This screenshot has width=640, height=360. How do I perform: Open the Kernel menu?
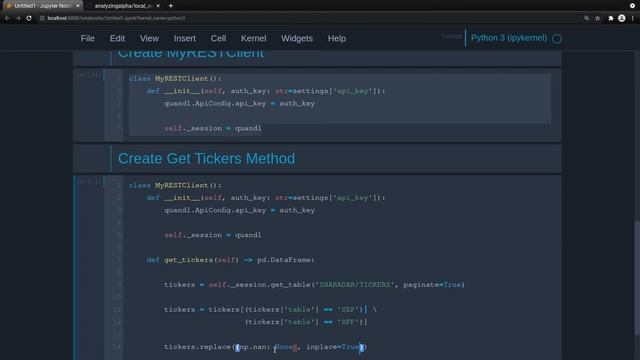click(x=253, y=38)
